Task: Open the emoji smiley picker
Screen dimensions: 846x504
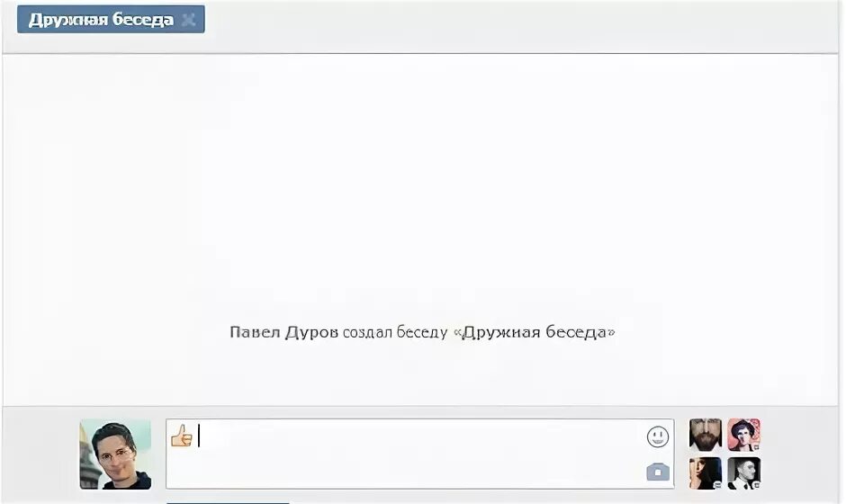Action: click(x=658, y=436)
